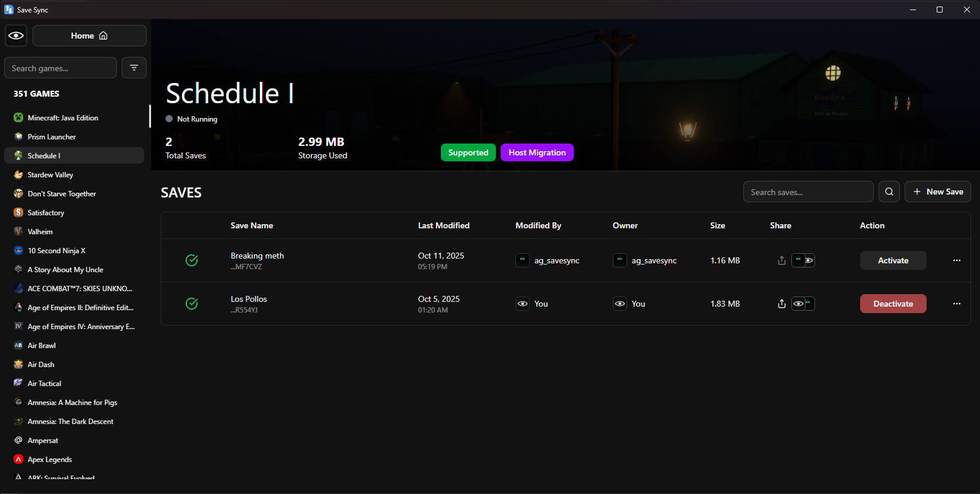The image size is (980, 494).
Task: Open 10 Second Ninja X via its icon
Action: click(x=18, y=250)
